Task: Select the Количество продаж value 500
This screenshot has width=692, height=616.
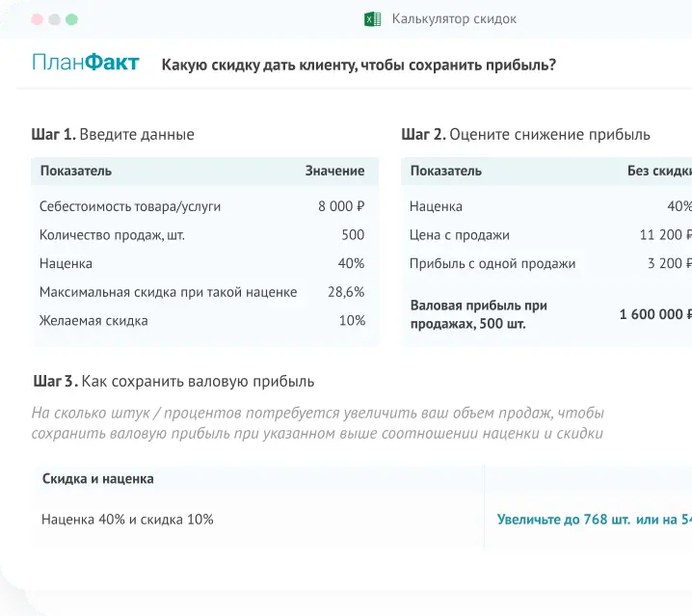Action: [x=353, y=234]
